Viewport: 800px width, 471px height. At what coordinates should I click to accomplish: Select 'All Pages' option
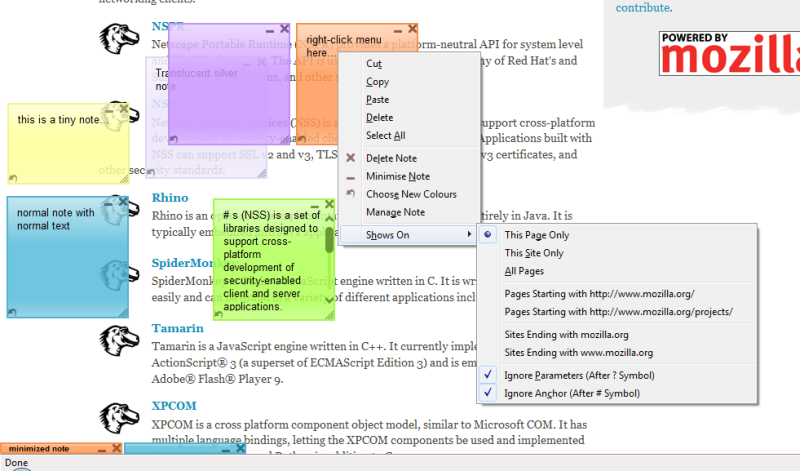pos(617,271)
